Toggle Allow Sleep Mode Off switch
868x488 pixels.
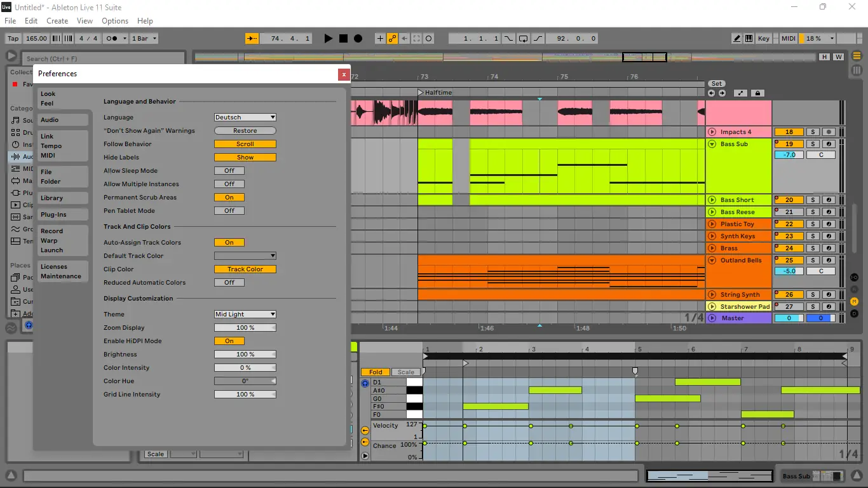[229, 171]
